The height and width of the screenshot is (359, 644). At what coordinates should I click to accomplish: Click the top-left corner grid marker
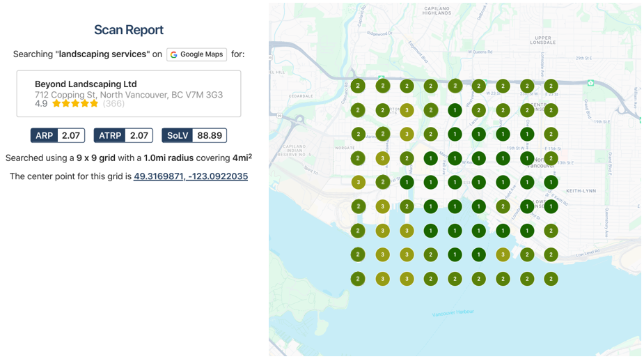pos(358,86)
